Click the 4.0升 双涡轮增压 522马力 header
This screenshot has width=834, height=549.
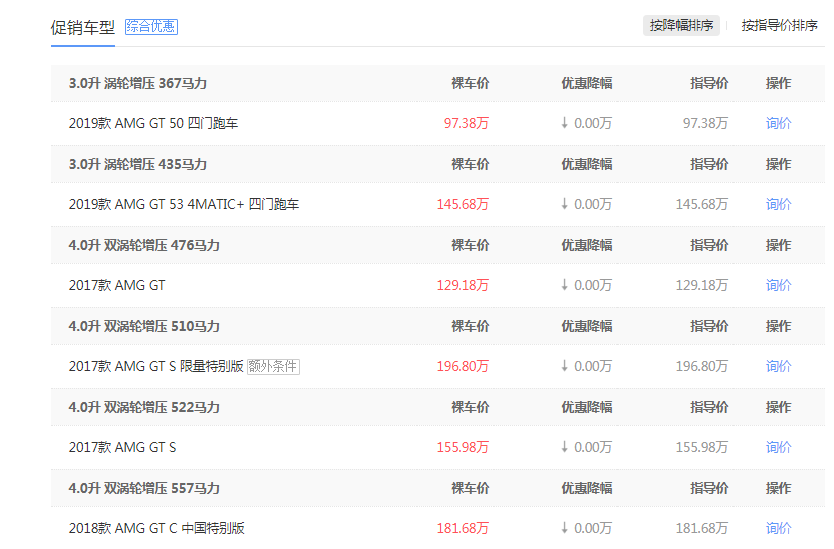click(x=144, y=407)
